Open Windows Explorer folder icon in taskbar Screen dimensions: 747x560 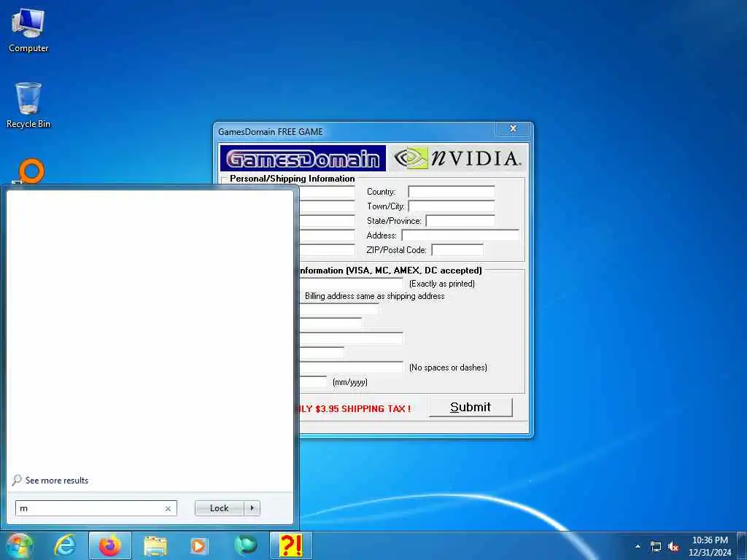coord(155,545)
